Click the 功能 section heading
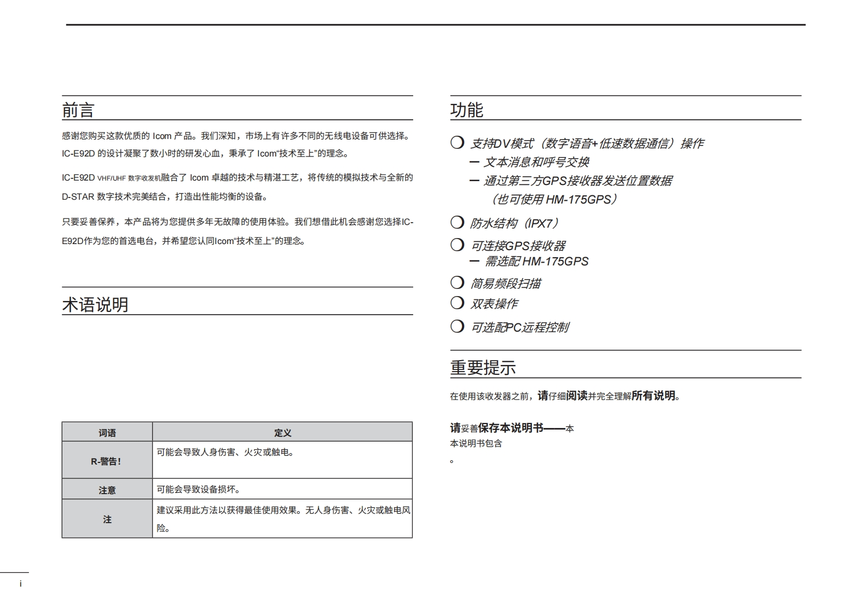 [x=466, y=109]
